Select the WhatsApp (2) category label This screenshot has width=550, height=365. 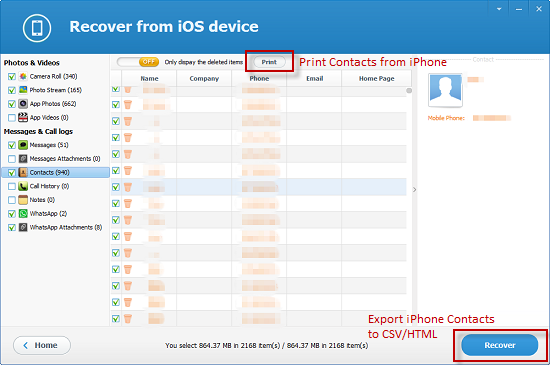click(48, 214)
